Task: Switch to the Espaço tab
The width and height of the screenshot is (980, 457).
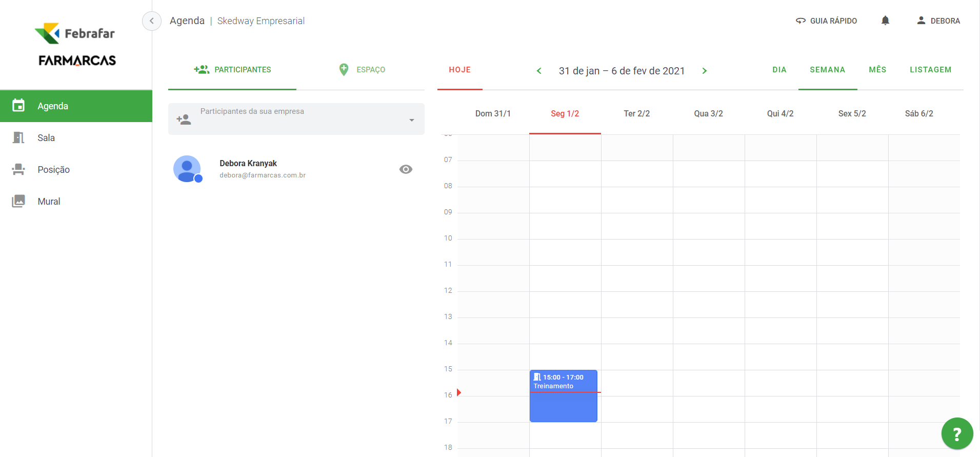Action: coord(362,70)
